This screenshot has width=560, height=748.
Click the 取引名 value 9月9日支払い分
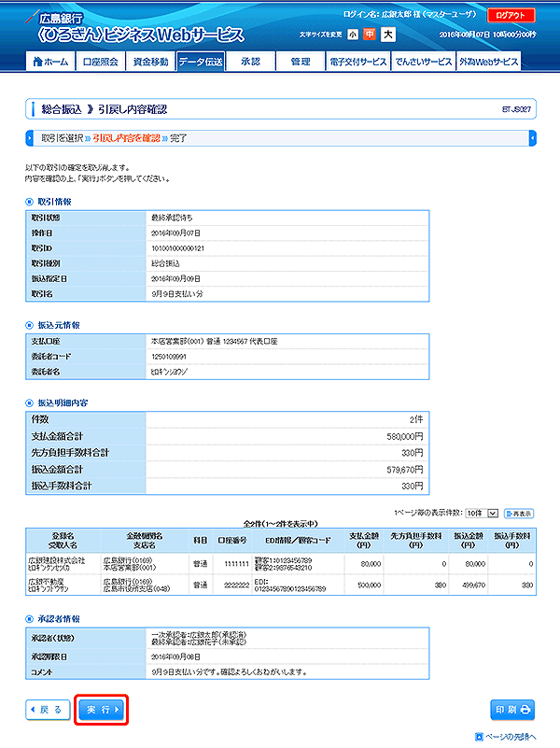click(x=176, y=294)
